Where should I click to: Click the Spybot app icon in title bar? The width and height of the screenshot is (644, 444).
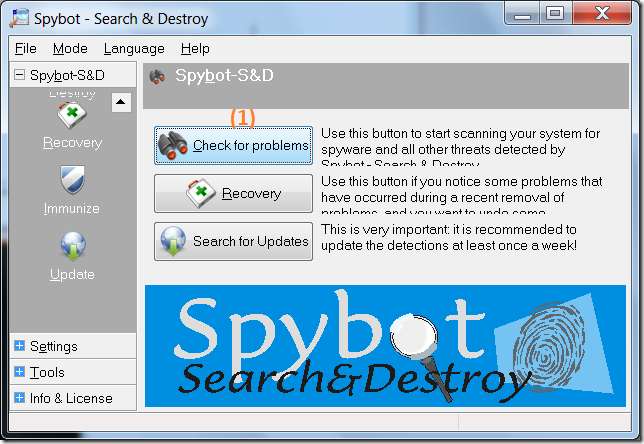coord(19,18)
